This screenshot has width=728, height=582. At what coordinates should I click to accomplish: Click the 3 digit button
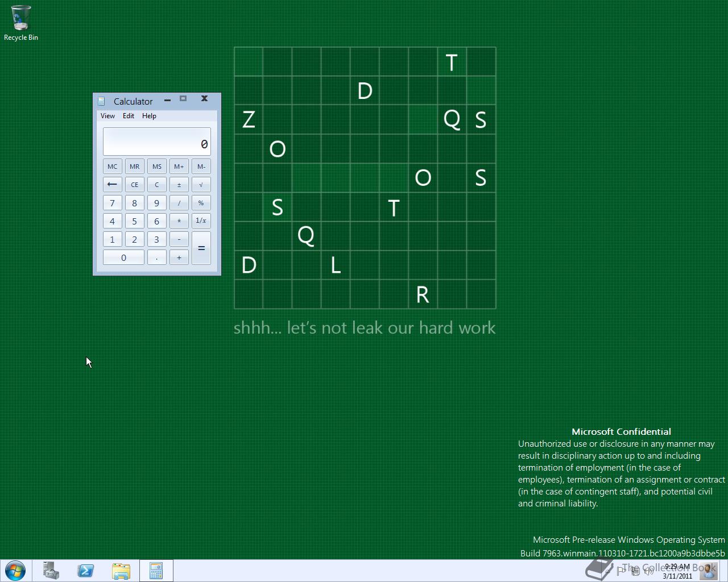click(157, 239)
